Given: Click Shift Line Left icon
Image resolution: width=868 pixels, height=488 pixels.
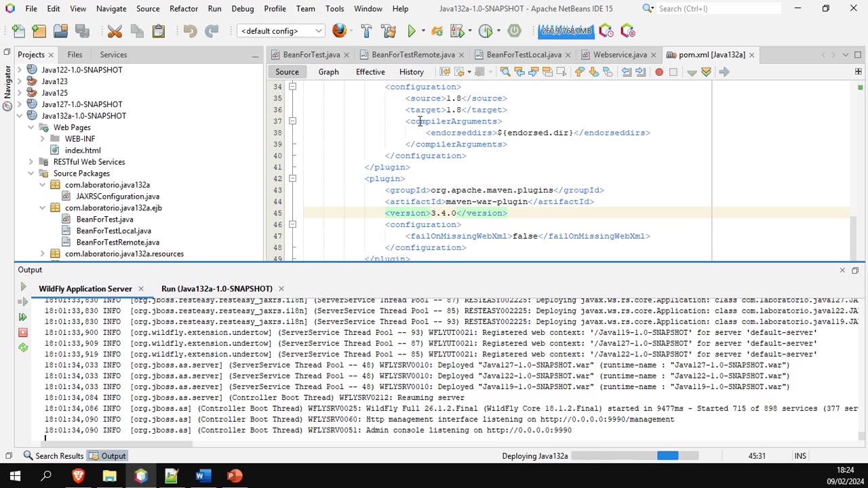Looking at the screenshot, I should (626, 72).
